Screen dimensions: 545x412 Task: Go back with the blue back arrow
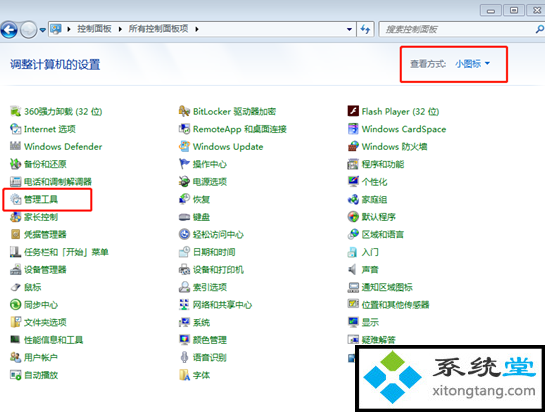point(9,30)
